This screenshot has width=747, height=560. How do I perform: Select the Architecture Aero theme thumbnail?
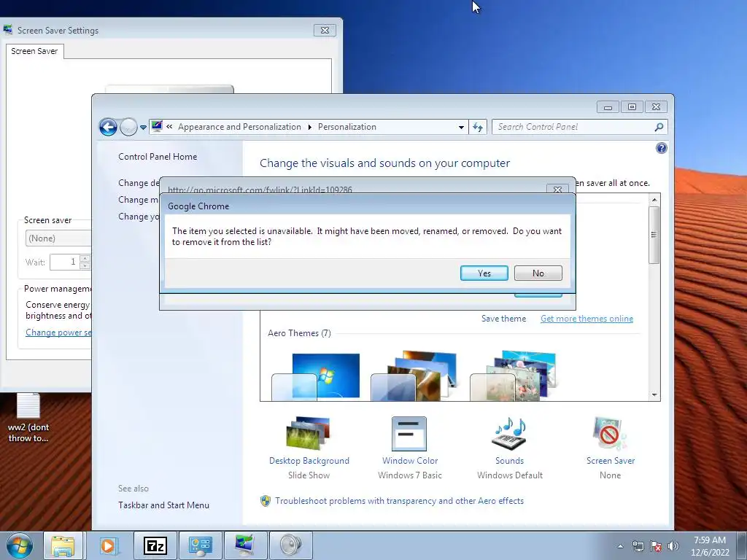pos(414,376)
